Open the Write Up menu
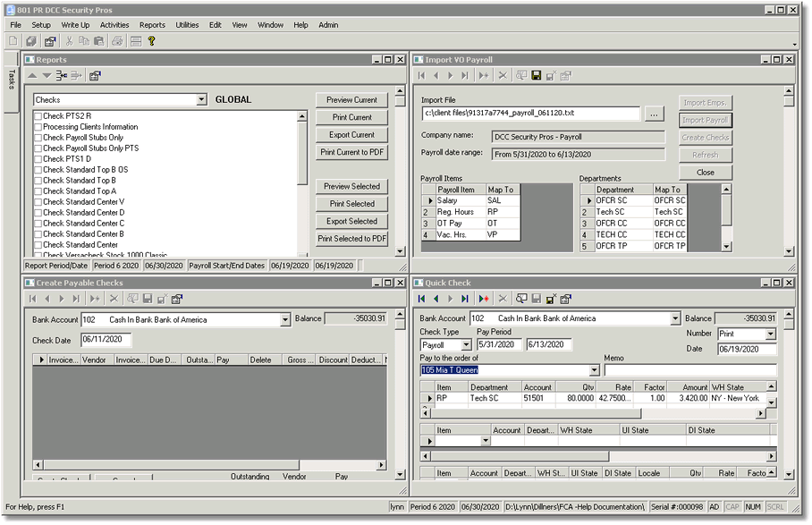This screenshot has height=525, width=812. coord(75,25)
